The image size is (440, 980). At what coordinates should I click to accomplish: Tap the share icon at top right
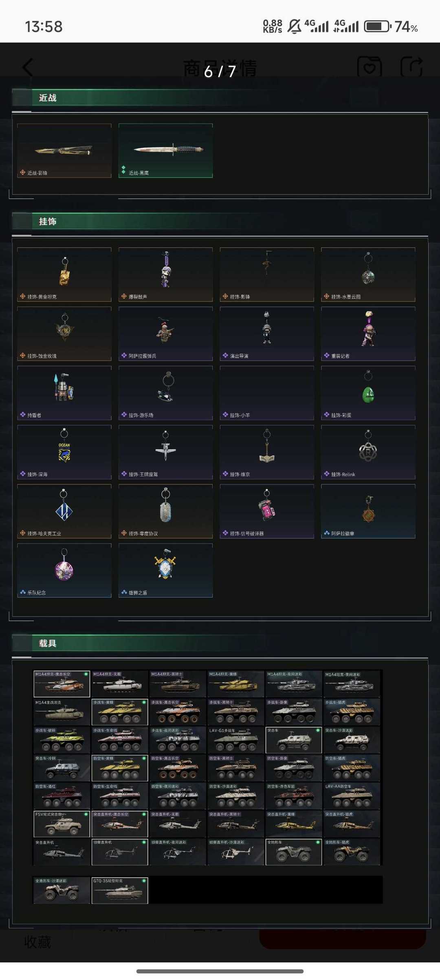click(411, 67)
